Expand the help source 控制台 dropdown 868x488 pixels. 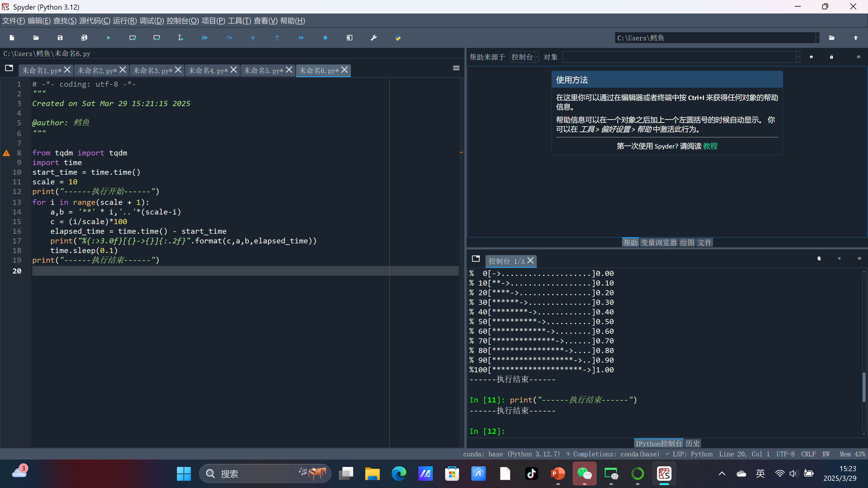coord(524,57)
